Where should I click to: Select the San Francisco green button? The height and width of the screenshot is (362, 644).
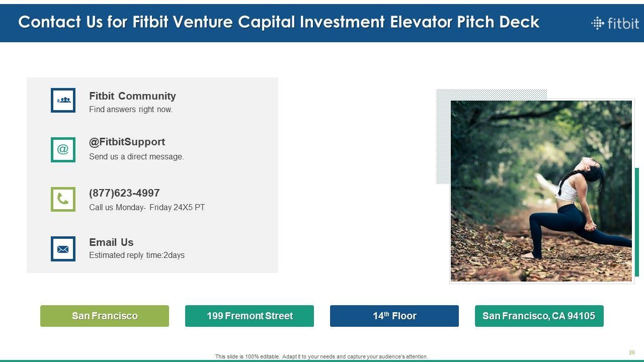[105, 316]
